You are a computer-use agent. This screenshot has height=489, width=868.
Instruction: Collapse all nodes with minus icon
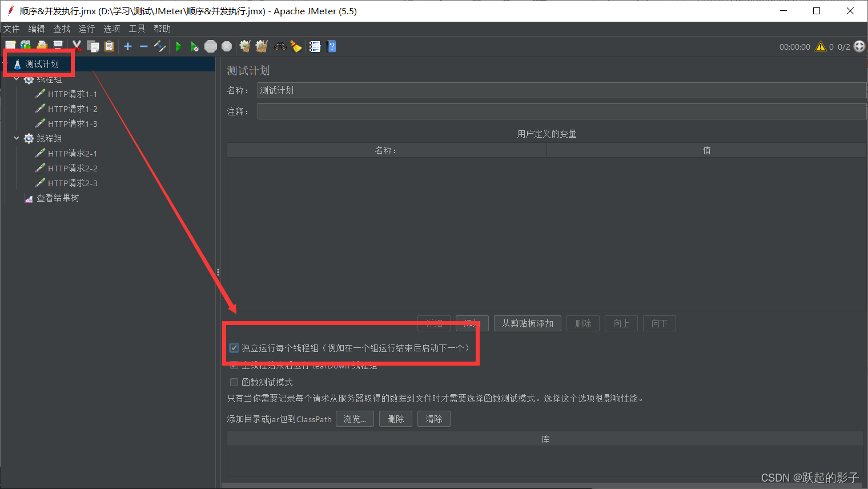pos(144,46)
